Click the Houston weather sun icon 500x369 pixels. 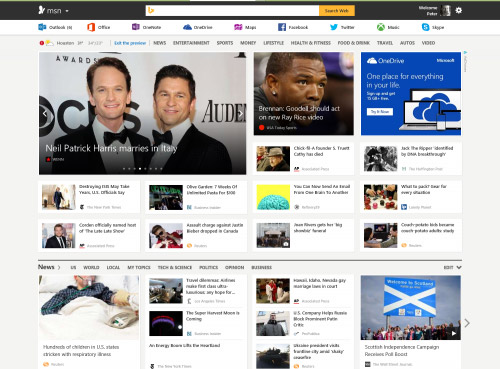[50, 43]
